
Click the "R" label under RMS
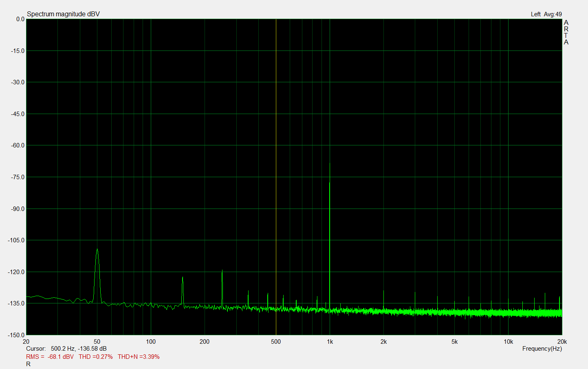28,364
